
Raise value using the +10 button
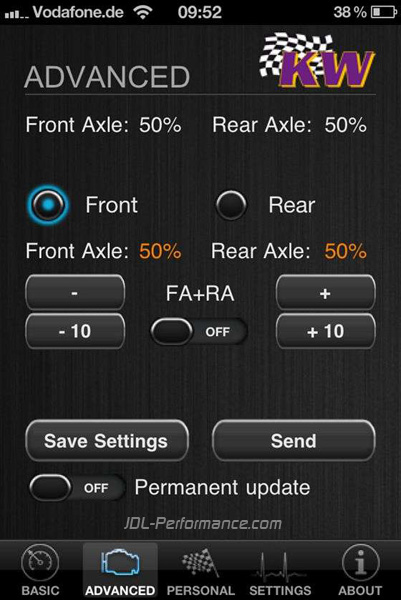pos(326,331)
